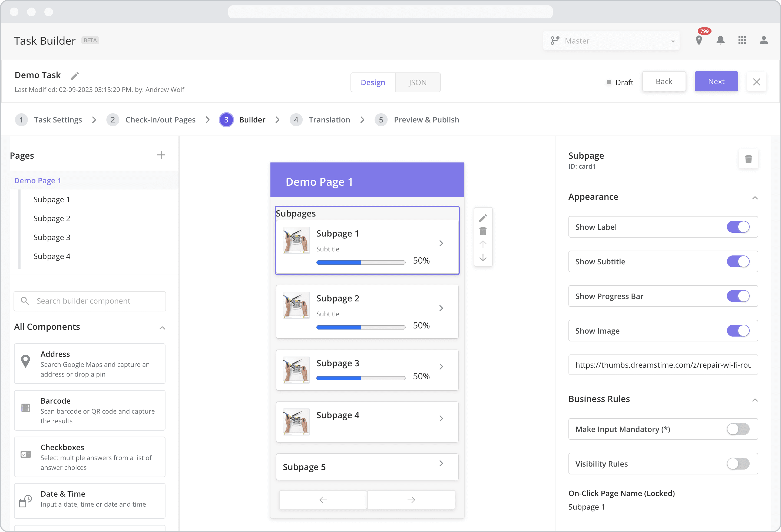This screenshot has width=781, height=532.
Task: Click the Date & Time component icon
Action: click(25, 501)
